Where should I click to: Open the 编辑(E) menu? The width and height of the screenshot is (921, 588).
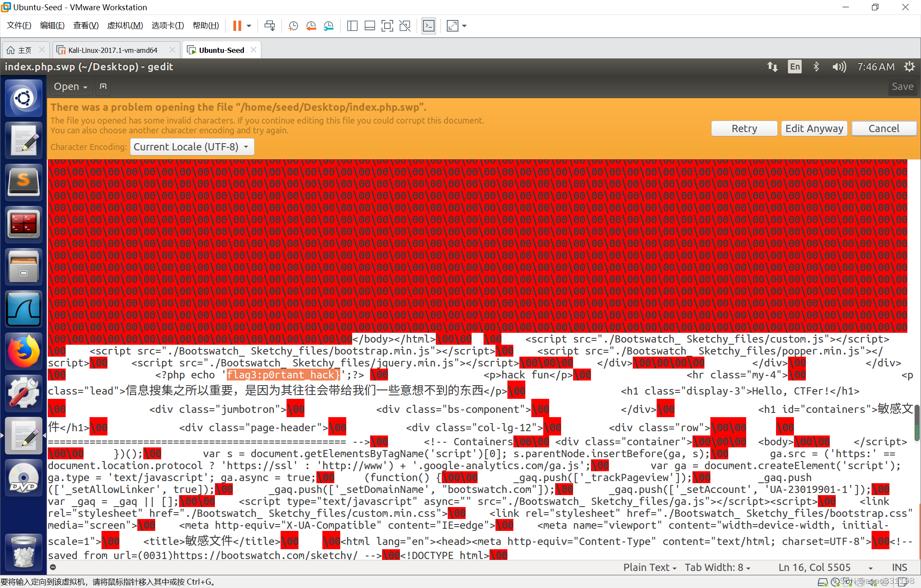pos(52,26)
